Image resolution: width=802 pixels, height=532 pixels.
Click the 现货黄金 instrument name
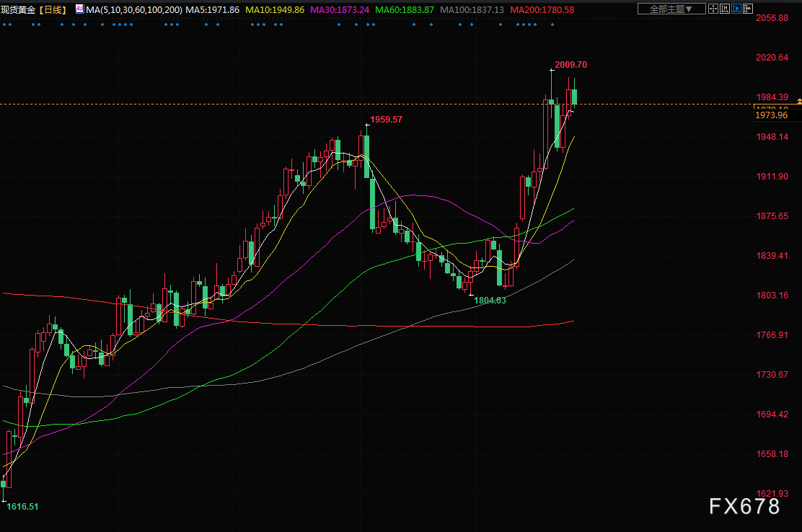click(18, 10)
